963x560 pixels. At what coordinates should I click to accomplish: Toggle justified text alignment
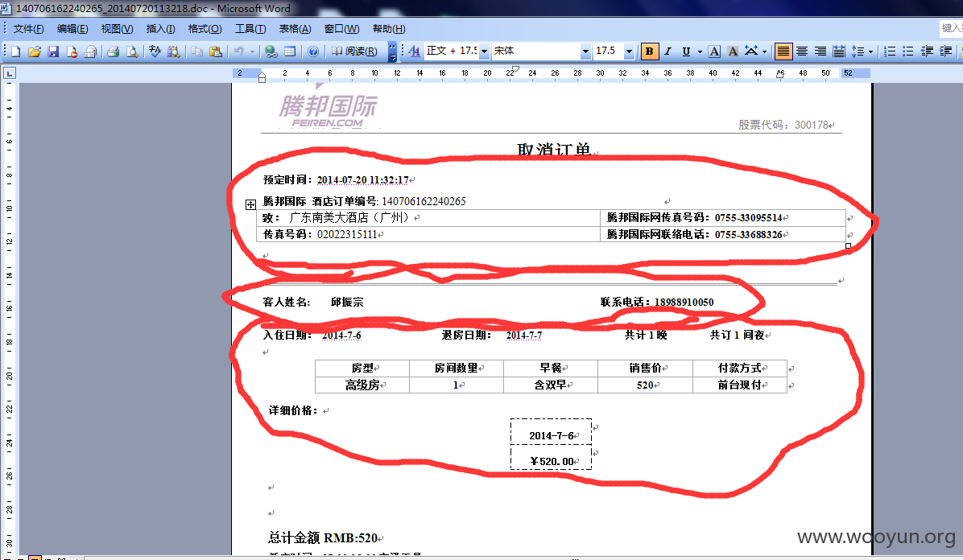click(x=783, y=51)
